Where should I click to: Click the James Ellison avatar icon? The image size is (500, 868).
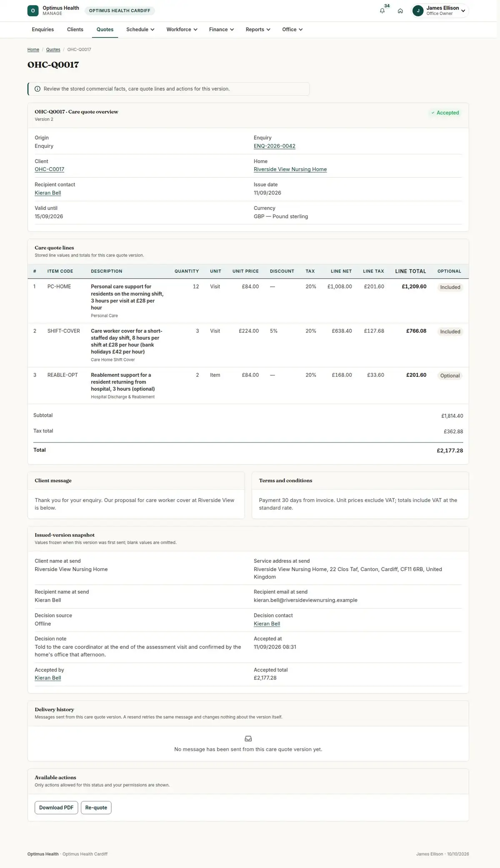(x=418, y=11)
